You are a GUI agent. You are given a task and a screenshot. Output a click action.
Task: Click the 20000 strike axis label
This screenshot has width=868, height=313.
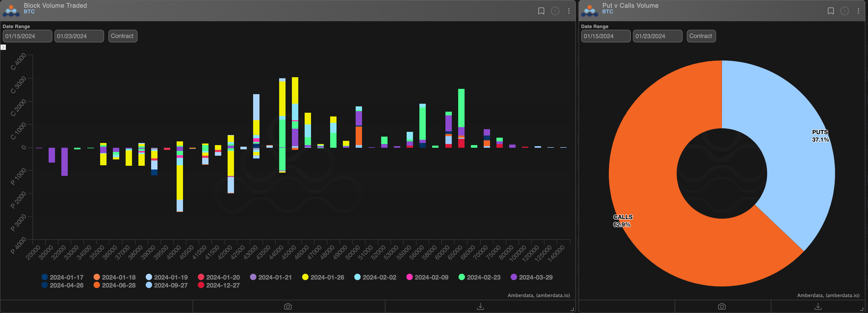[x=33, y=253]
